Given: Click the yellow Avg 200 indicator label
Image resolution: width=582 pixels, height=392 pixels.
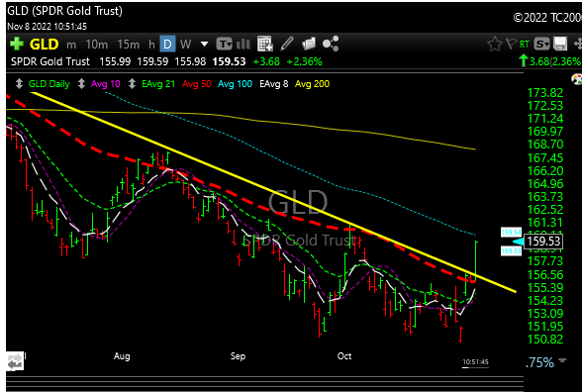Looking at the screenshot, I should (312, 84).
